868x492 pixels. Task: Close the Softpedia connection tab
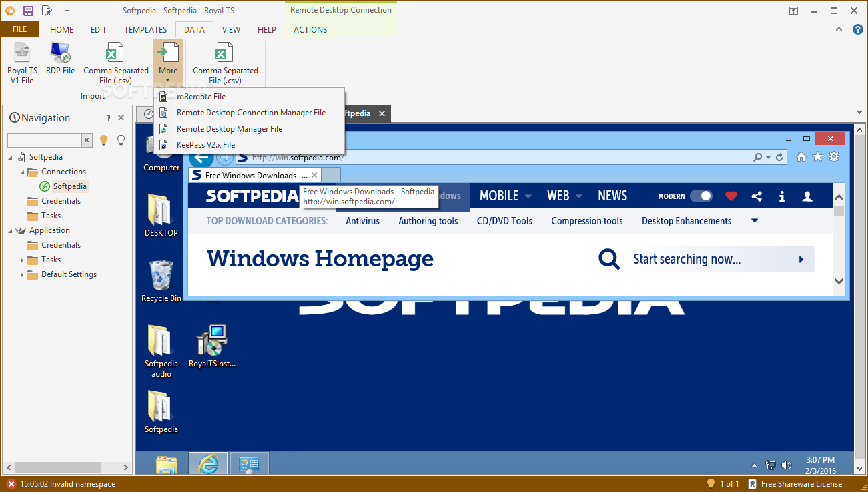coord(382,114)
